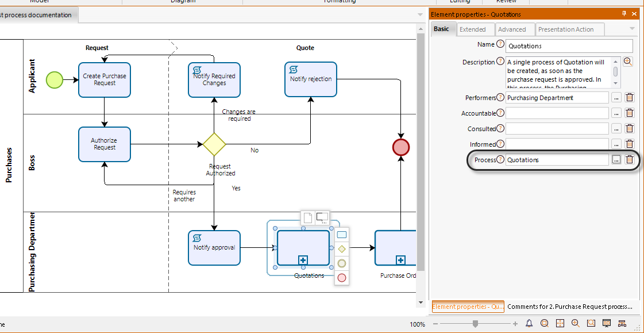The image size is (644, 333).
Task: Select the Notify rejection task
Action: point(310,79)
